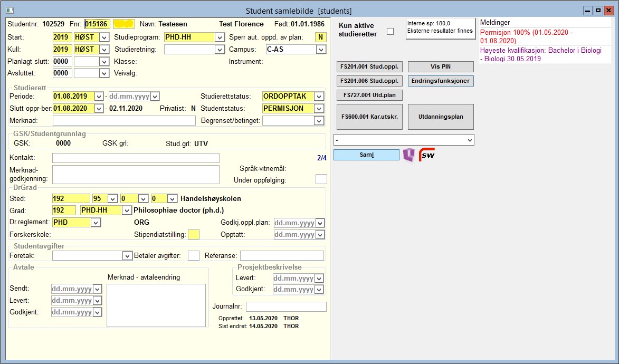Image resolution: width=619 pixels, height=364 pixels.
Task: Expand the Dr.reglement PHD dropdown
Action: 96,223
